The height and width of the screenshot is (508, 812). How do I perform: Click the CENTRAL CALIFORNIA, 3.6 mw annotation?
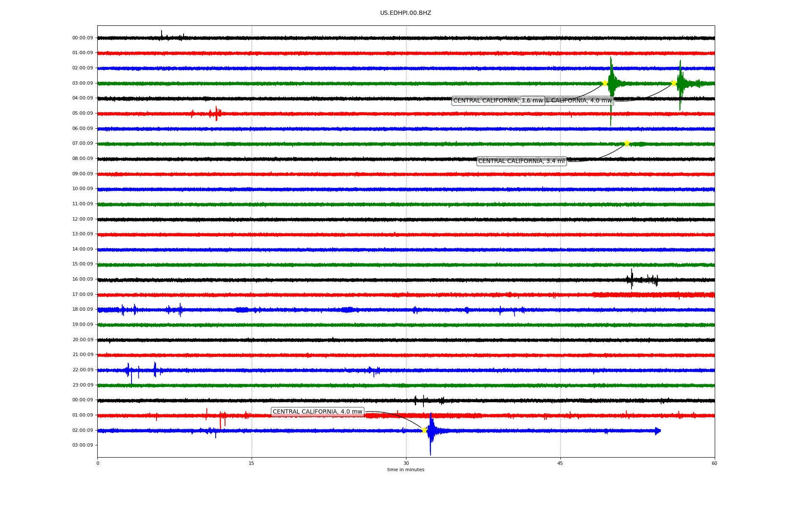click(x=486, y=101)
